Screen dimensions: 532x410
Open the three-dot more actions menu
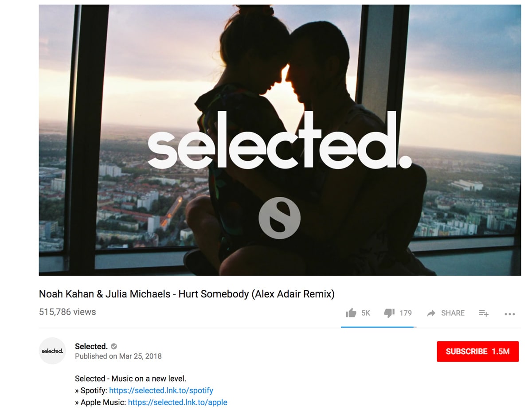click(x=509, y=314)
